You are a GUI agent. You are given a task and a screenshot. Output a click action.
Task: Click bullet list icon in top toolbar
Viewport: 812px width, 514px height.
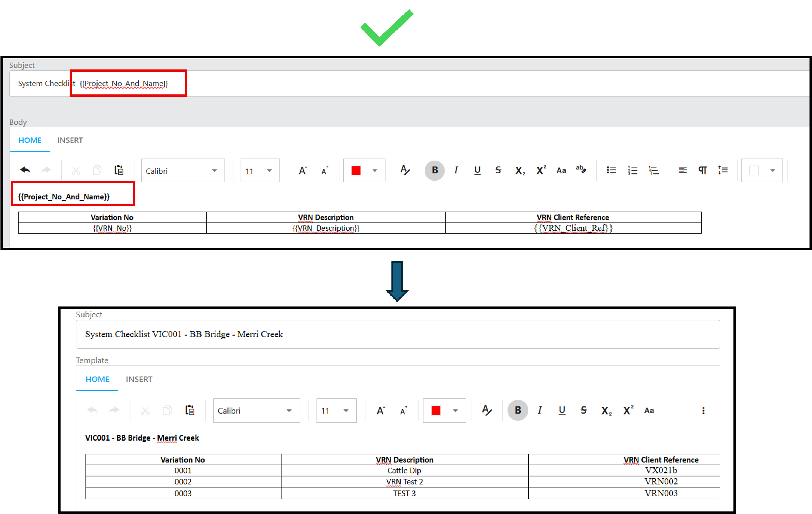click(x=611, y=170)
